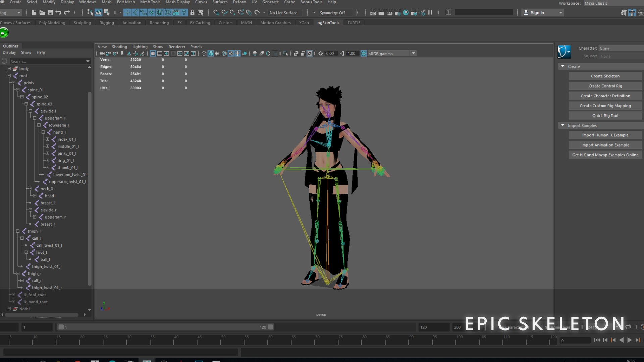Toggle the viewport grid display
Screen dimensions: 644x362
(153, 54)
